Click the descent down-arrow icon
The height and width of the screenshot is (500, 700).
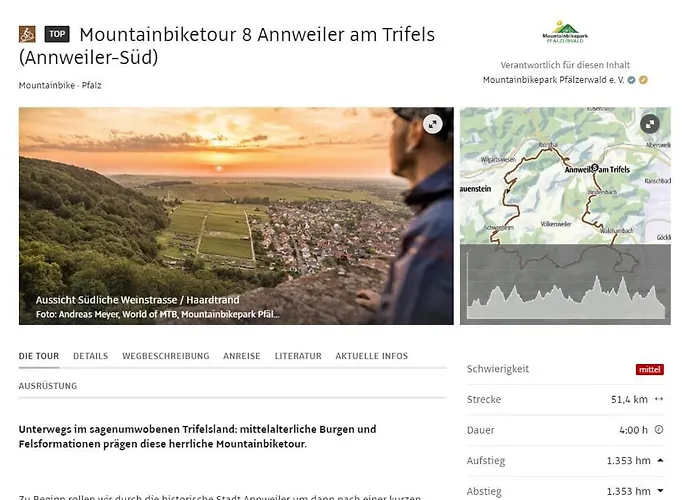[x=660, y=491]
